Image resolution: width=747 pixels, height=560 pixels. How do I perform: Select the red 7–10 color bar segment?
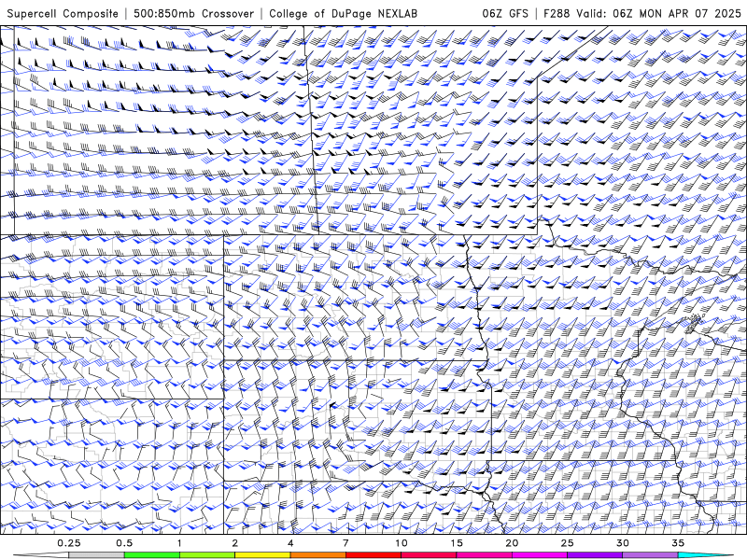(373, 555)
